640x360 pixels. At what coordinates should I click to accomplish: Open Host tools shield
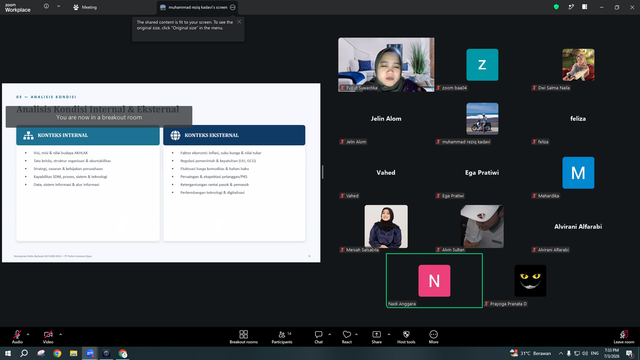[406, 337]
